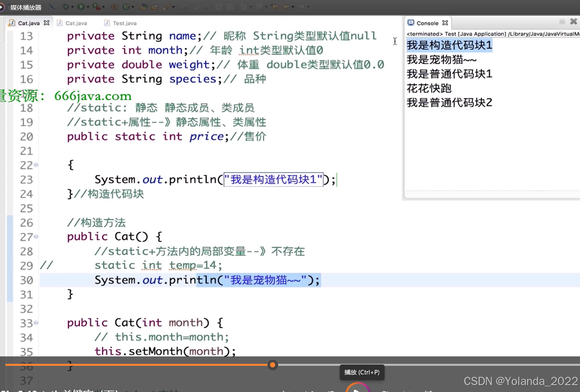This screenshot has height=392, width=580.
Task: Click console line 花花快跑
Action: coord(429,88)
